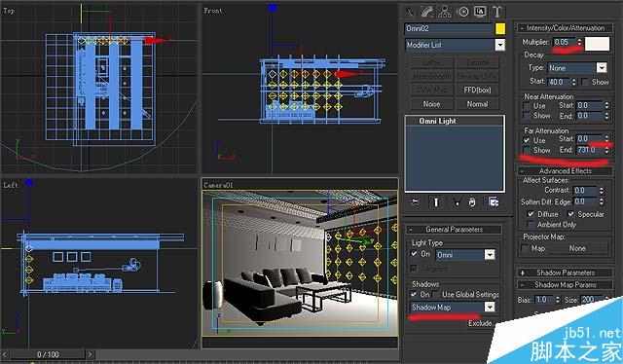Click the FFD(box) modifier button
The width and height of the screenshot is (623, 364).
click(x=477, y=90)
